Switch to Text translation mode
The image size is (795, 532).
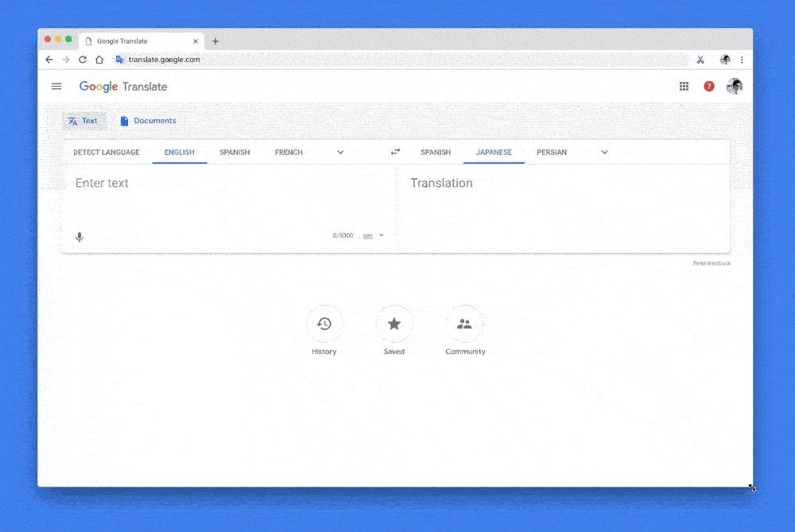(x=83, y=121)
